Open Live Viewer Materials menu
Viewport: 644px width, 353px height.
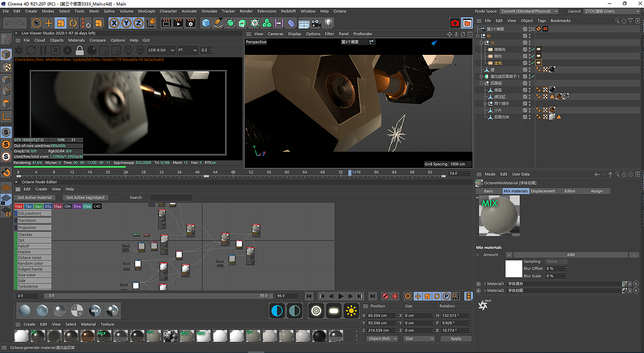tap(76, 40)
